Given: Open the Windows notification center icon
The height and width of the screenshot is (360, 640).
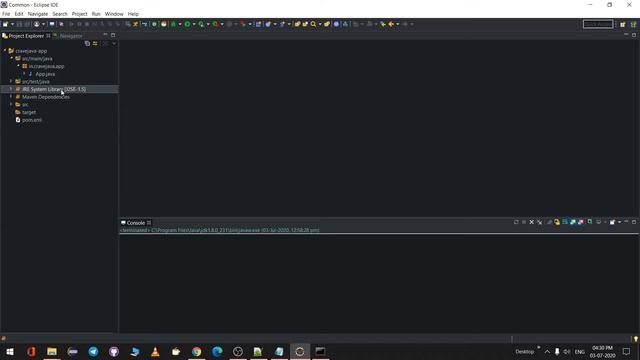Looking at the screenshot, I should (x=626, y=351).
